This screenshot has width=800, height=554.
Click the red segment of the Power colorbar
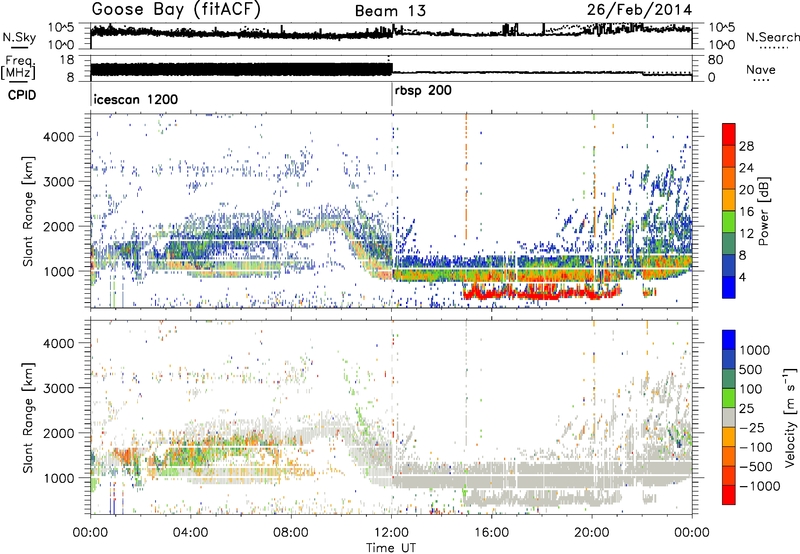729,135
